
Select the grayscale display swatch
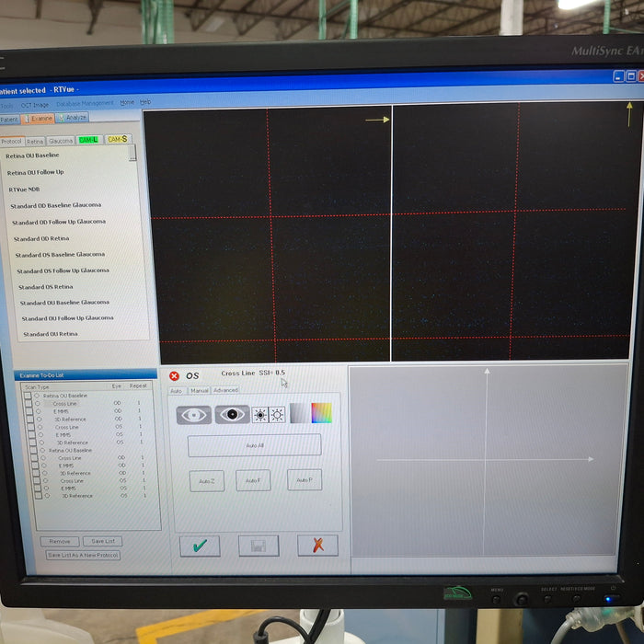coord(299,413)
